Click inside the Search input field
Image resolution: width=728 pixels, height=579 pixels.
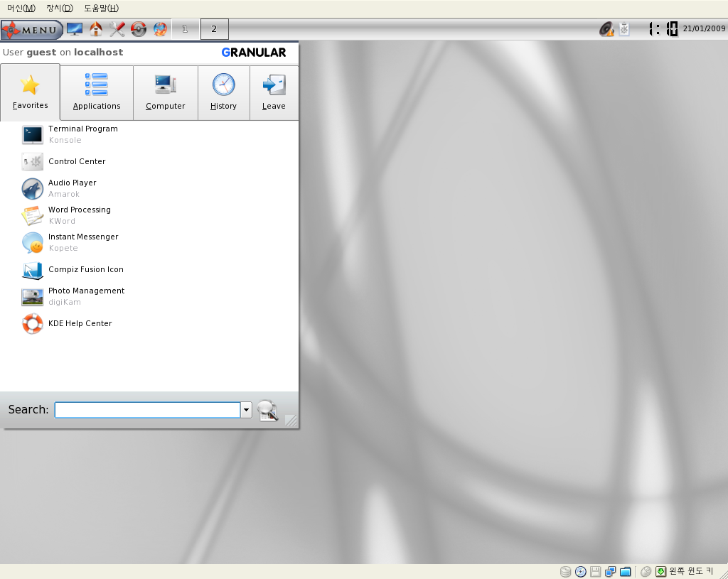148,410
